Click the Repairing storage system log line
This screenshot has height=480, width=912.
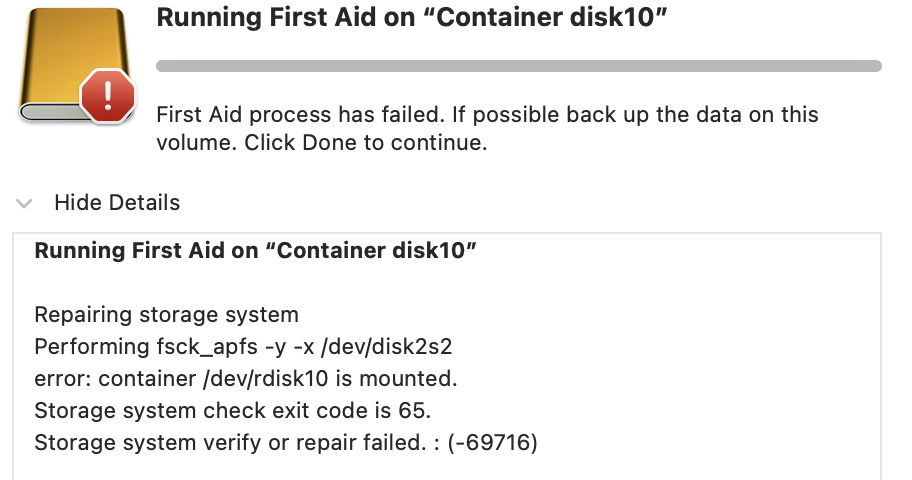pos(166,315)
